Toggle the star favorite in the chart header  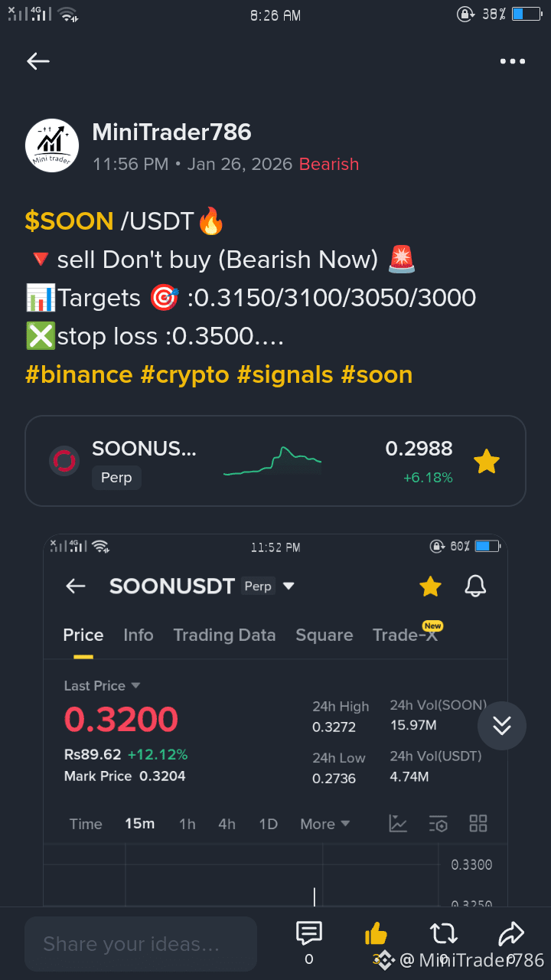[430, 586]
